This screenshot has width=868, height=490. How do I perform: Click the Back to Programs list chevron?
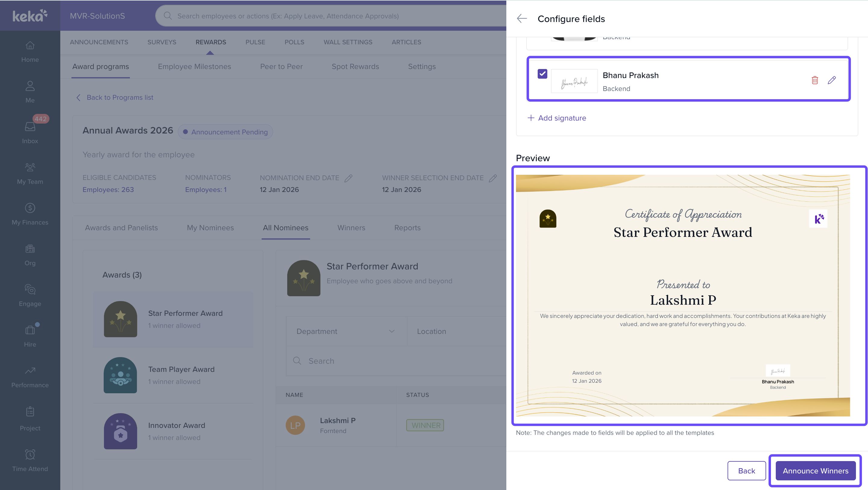point(78,97)
